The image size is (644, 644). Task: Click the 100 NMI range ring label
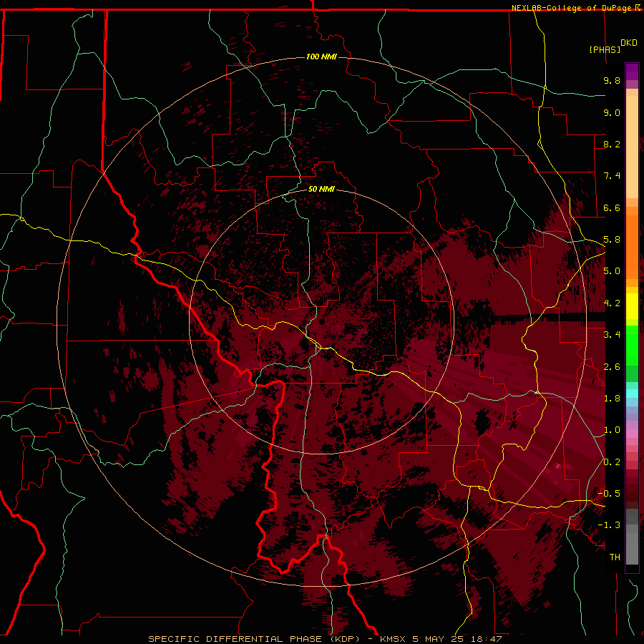click(x=321, y=57)
